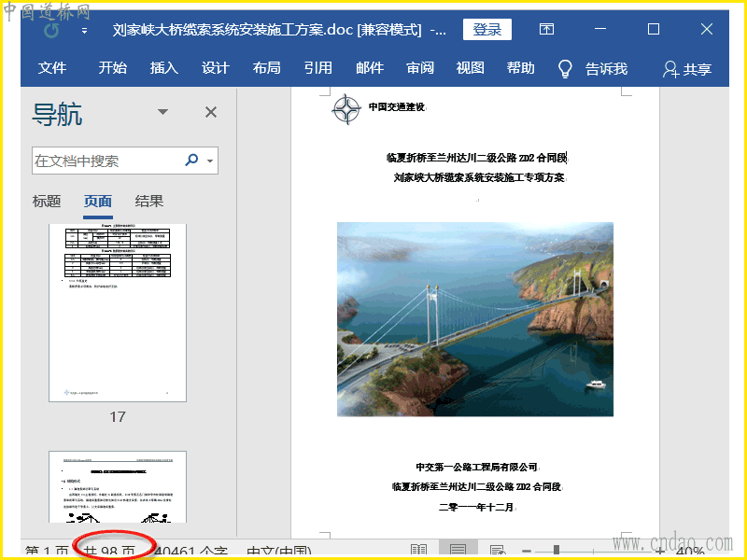
Task: Click the 共 98 页 page count in status bar
Action: [x=109, y=552]
